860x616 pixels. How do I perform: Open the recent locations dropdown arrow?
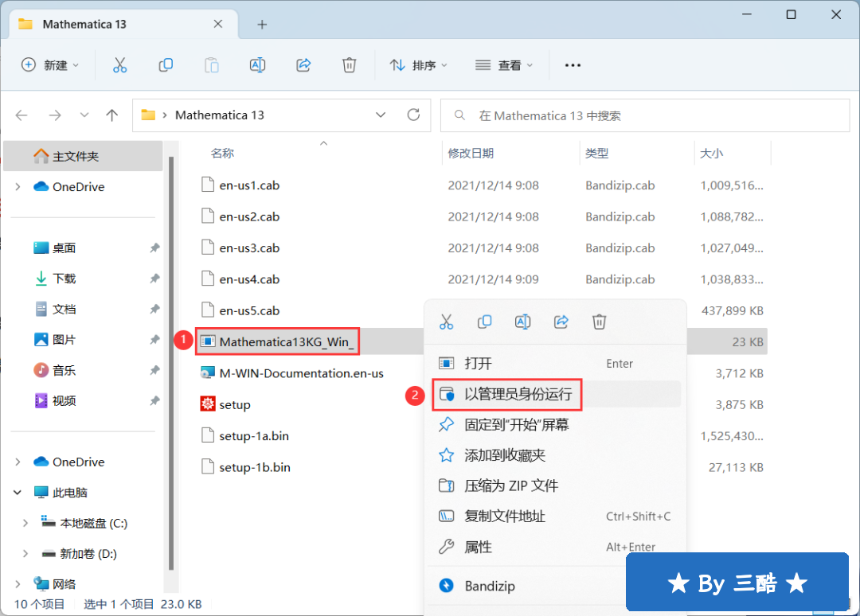coord(84,115)
